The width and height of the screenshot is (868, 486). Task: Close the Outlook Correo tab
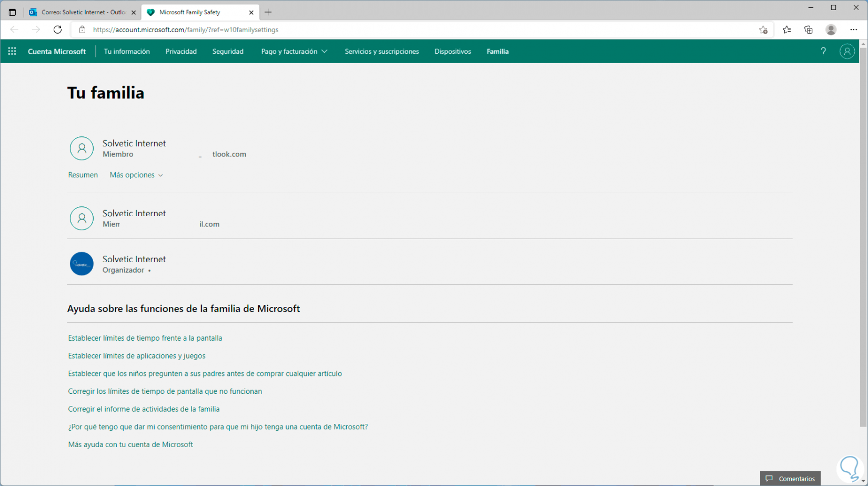coord(134,12)
